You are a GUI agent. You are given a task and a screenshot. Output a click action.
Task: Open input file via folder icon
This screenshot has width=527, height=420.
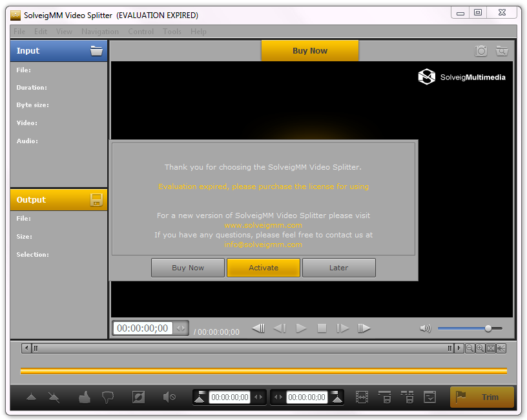96,51
